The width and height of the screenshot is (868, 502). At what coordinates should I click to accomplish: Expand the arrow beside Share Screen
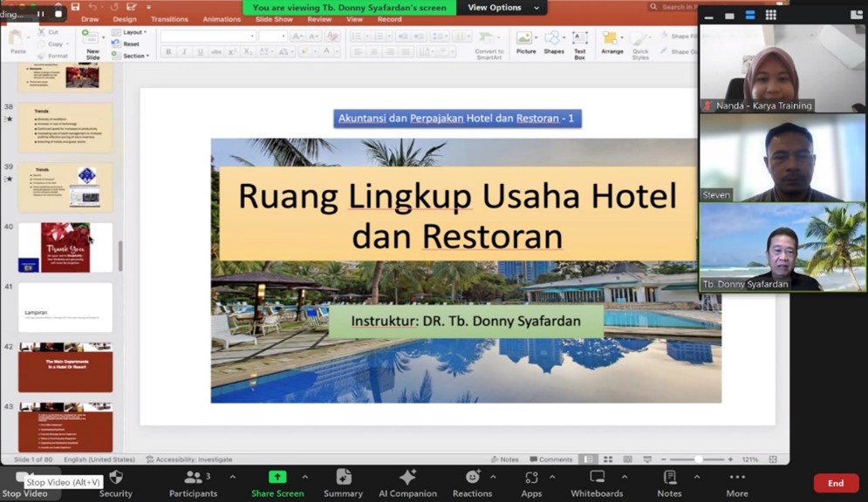305,477
